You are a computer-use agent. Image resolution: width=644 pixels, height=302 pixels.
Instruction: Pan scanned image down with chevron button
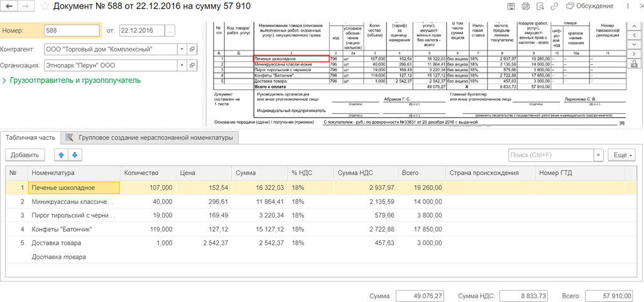[634, 45]
